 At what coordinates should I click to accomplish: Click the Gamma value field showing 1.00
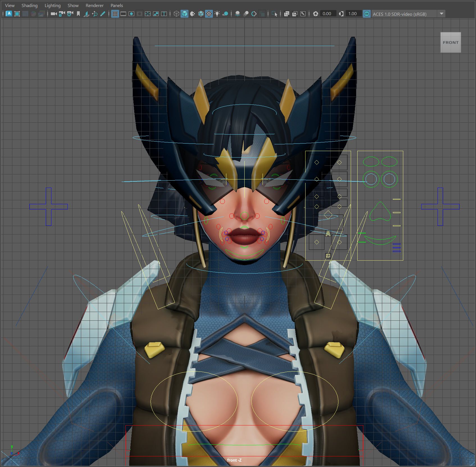352,14
